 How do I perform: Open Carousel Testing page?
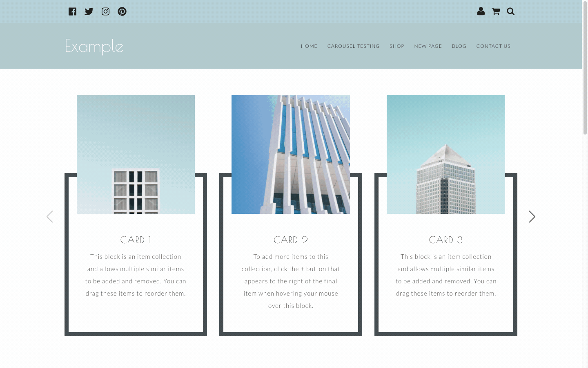(x=354, y=46)
